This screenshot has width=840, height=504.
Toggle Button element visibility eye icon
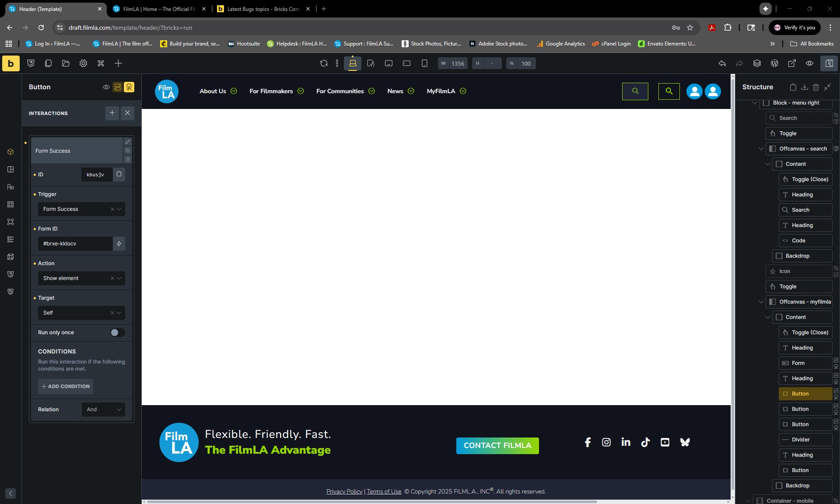[106, 87]
